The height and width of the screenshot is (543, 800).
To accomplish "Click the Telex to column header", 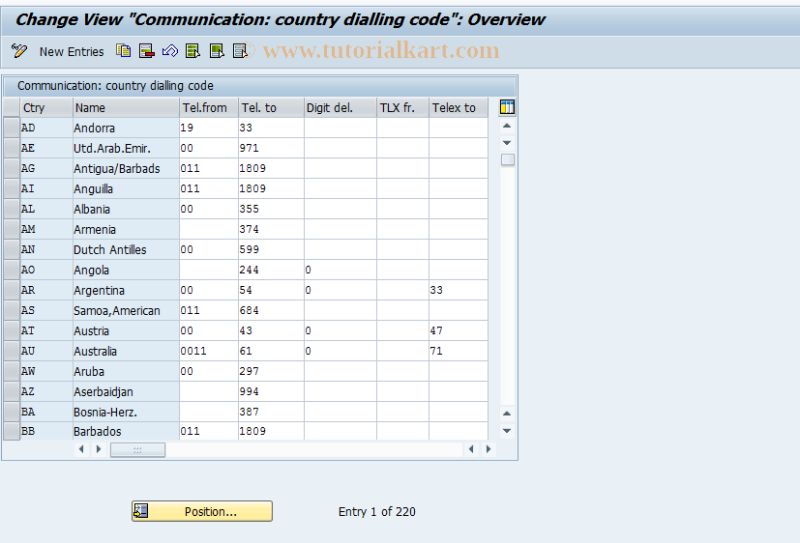I will (458, 108).
